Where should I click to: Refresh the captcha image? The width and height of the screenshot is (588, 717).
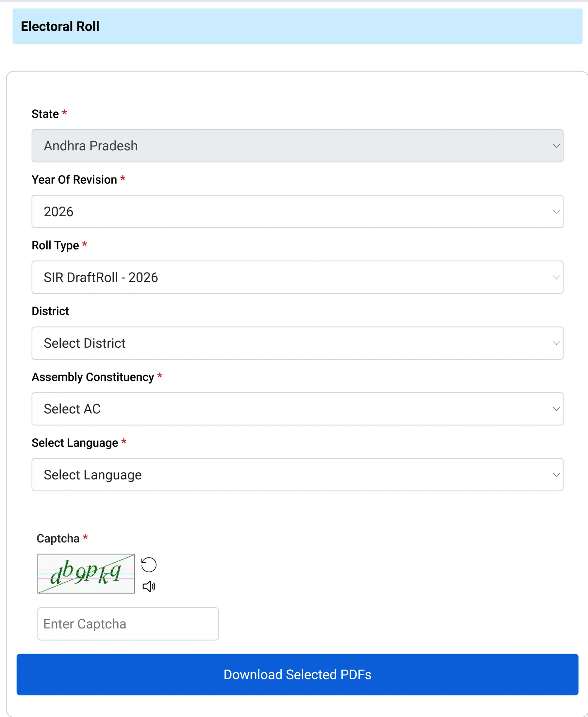click(149, 564)
